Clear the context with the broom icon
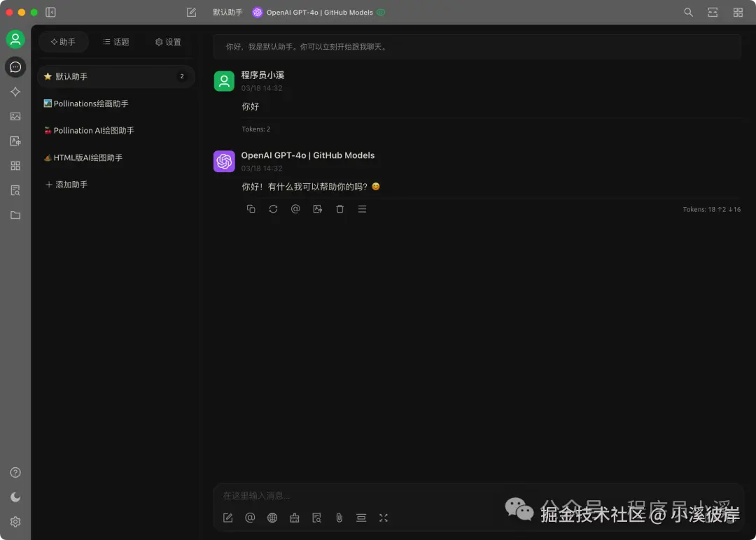This screenshot has width=756, height=540. pyautogui.click(x=295, y=518)
